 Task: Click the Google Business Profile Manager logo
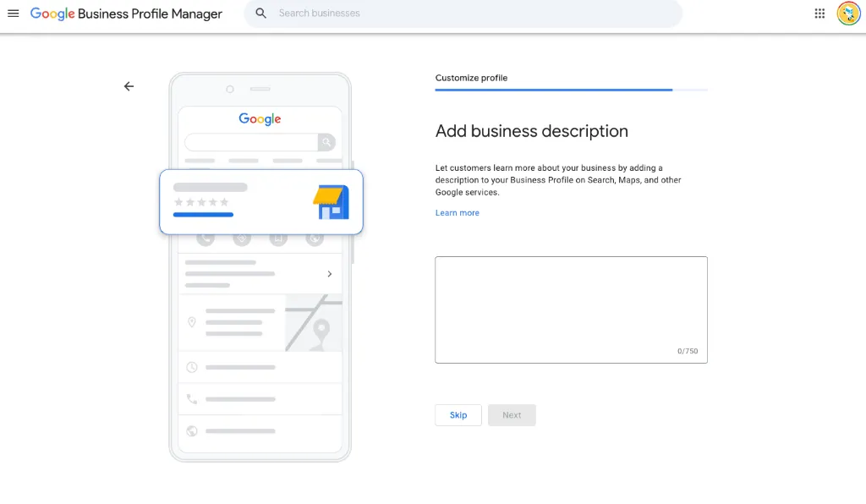tap(126, 14)
